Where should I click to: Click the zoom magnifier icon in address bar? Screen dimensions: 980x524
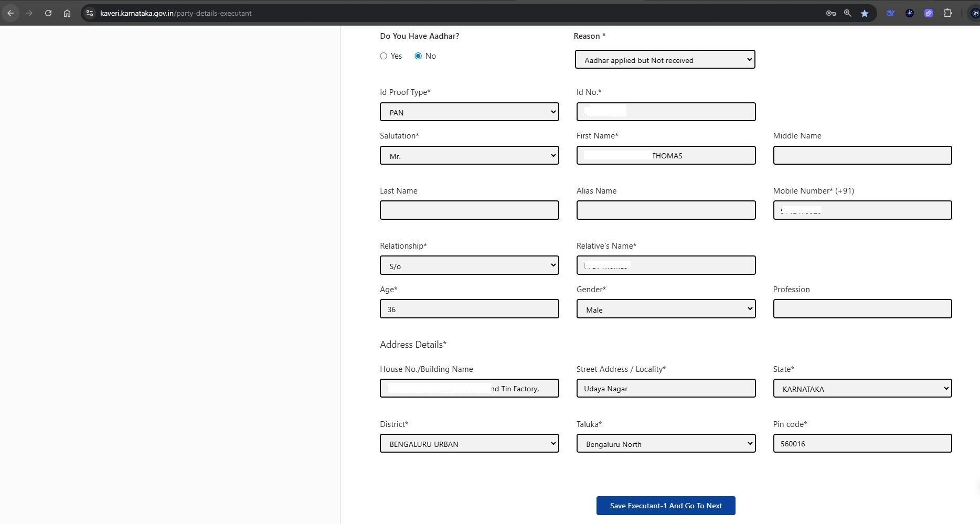pyautogui.click(x=847, y=13)
